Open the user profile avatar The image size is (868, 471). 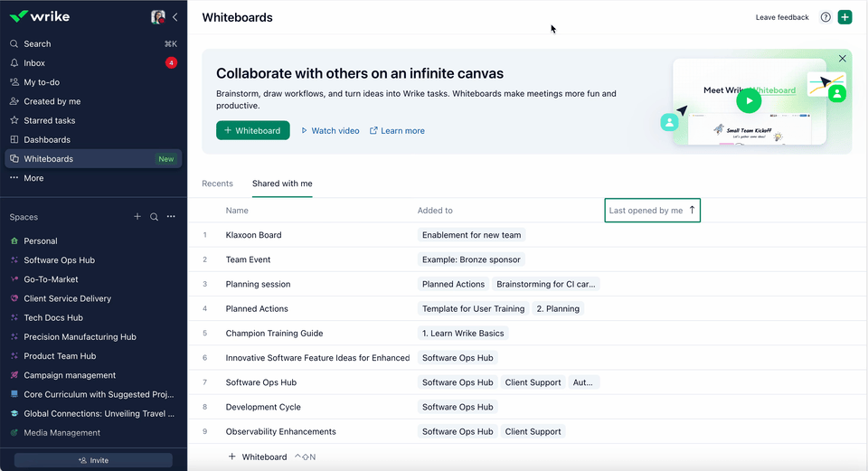pyautogui.click(x=158, y=17)
